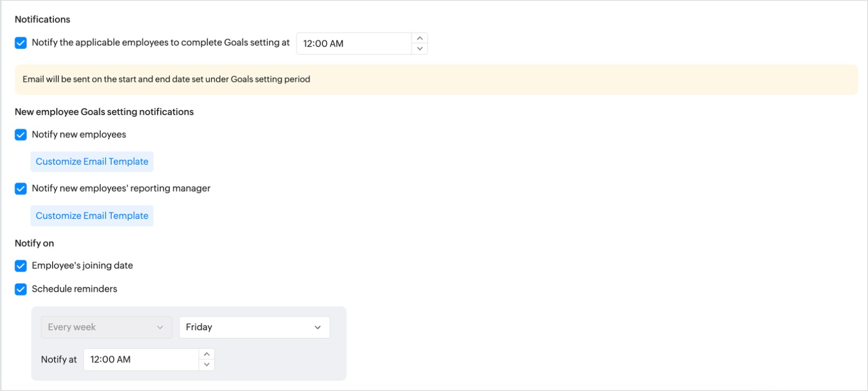Click the Goals setting 12:00 AM time field
Viewport: 868px width, 391px height.
pos(353,44)
